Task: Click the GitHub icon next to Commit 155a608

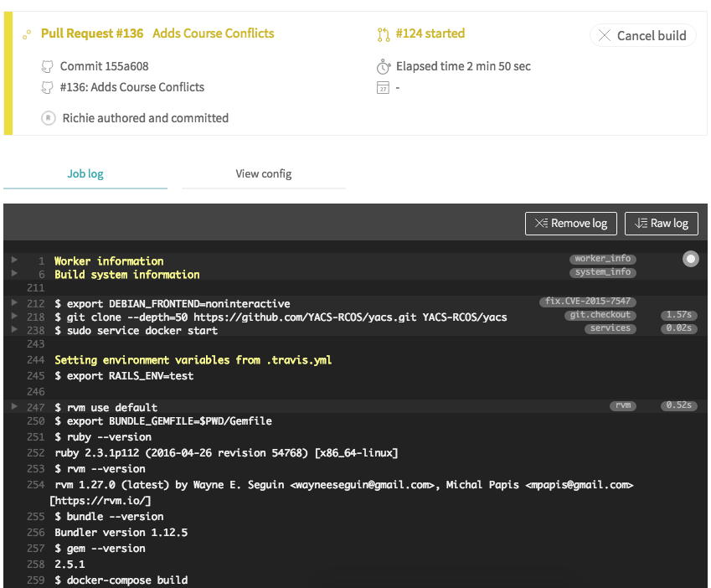Action: 47,67
